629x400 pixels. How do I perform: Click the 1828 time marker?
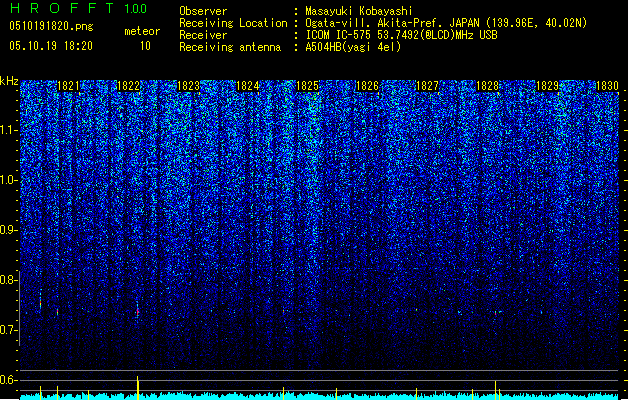tap(487, 86)
